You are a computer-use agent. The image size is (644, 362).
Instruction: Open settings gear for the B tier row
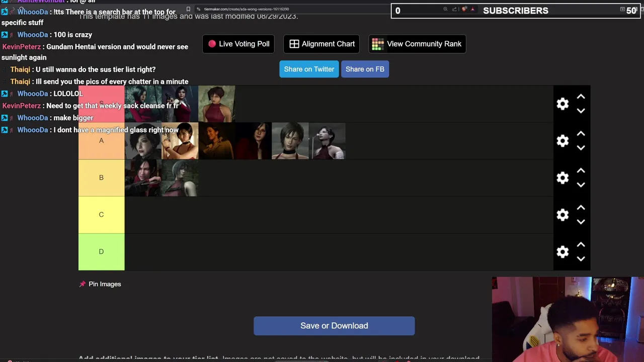(x=562, y=177)
